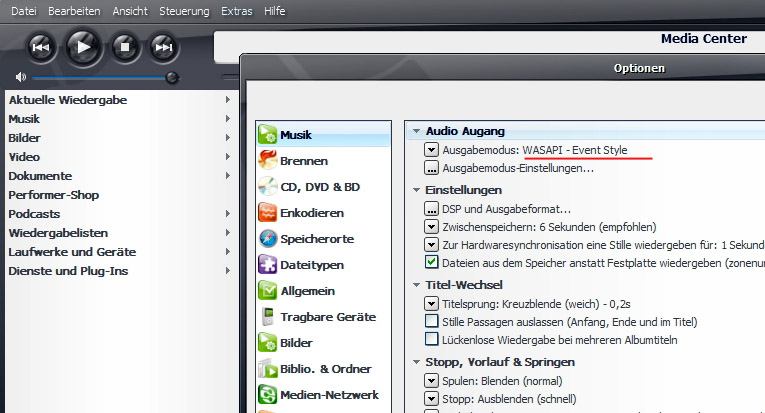Select Dokumente in sidebar tree

[x=40, y=176]
